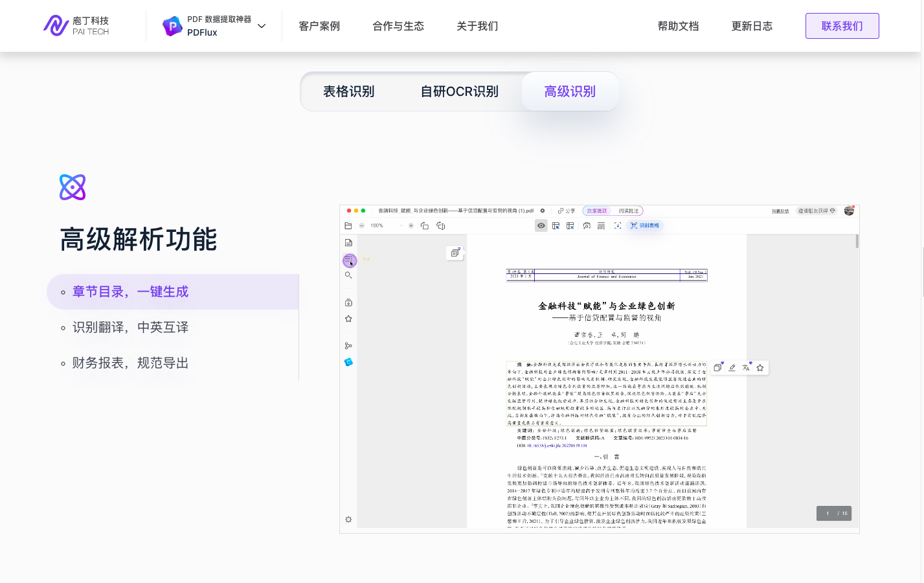
Task: Click the page number indicator 1 / 18
Action: coord(834,513)
